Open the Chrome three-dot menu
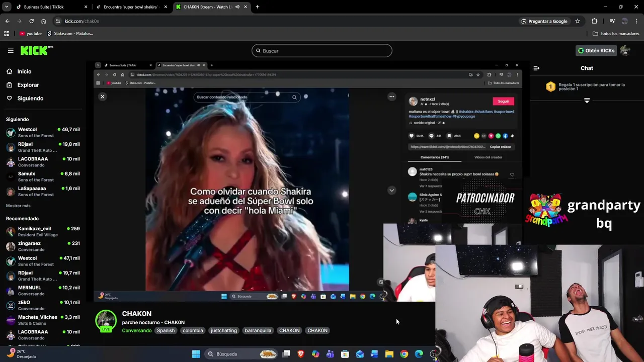 tap(636, 21)
